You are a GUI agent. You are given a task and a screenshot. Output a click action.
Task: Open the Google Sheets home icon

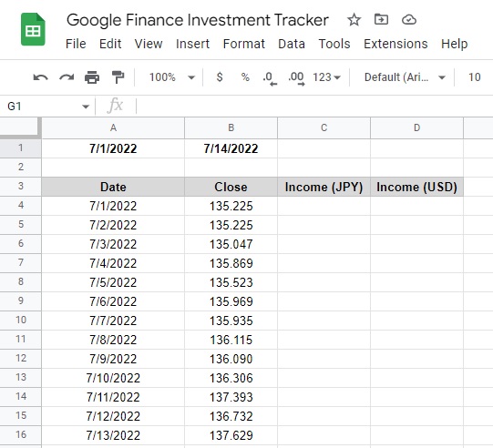coord(33,29)
